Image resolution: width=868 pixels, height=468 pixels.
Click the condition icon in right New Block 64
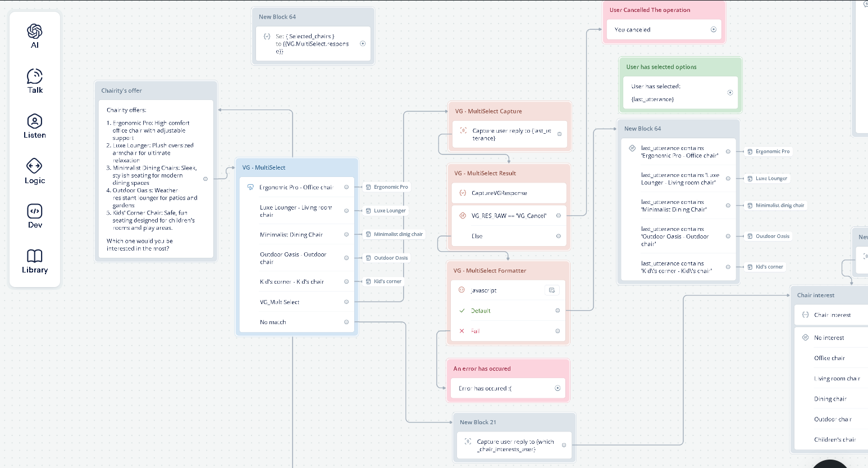coord(632,148)
